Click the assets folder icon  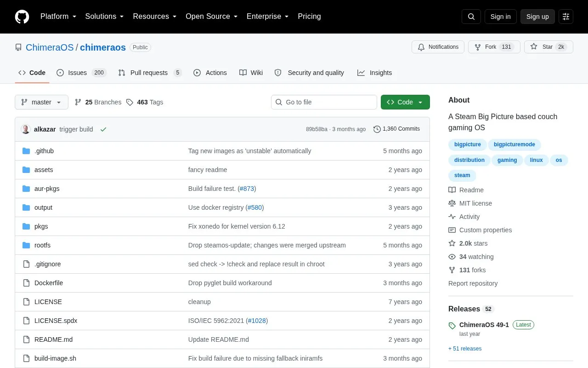click(26, 170)
